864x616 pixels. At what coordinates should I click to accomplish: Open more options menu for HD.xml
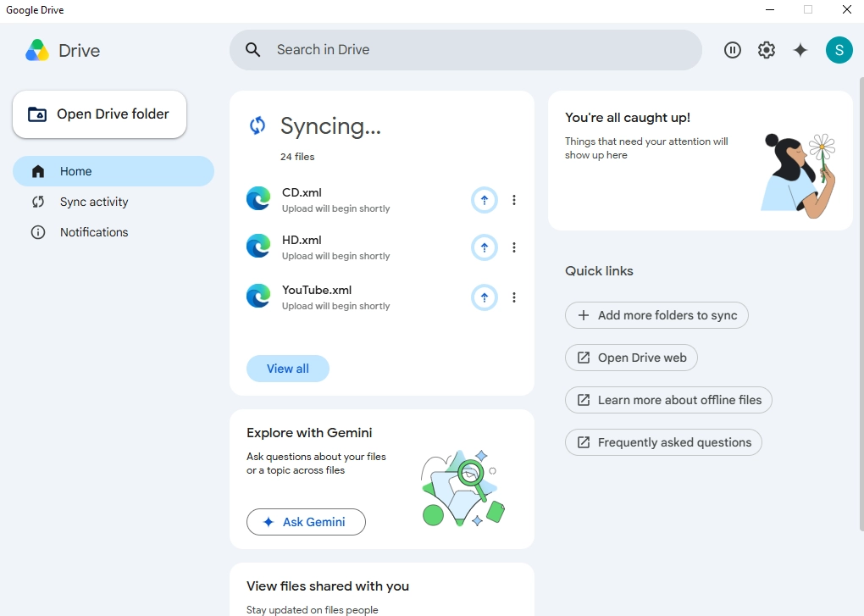pos(514,247)
